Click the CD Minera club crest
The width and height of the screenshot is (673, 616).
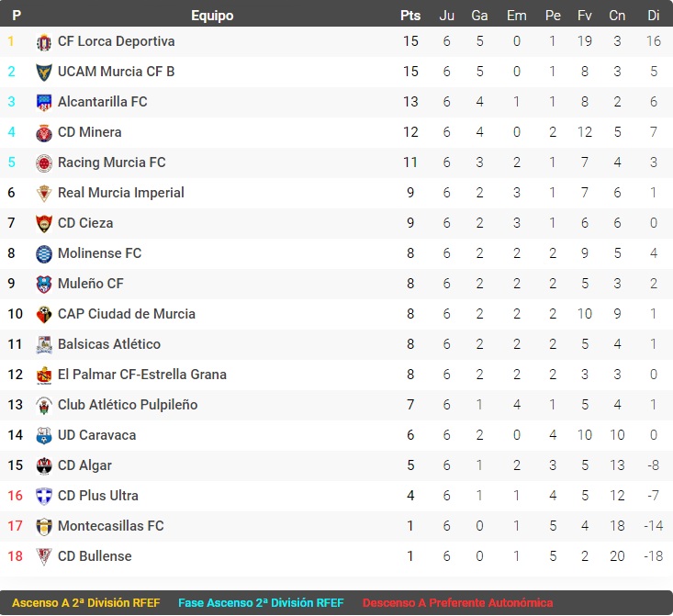[x=44, y=133]
